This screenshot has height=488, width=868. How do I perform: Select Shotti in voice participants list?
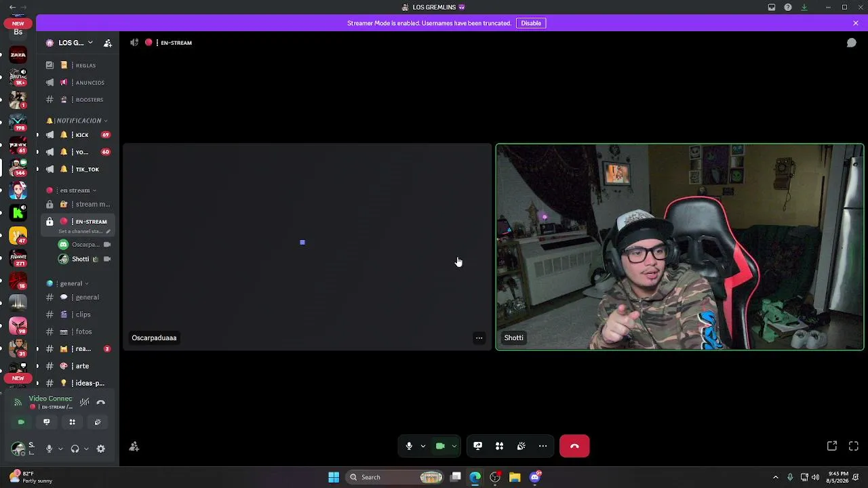coord(85,259)
